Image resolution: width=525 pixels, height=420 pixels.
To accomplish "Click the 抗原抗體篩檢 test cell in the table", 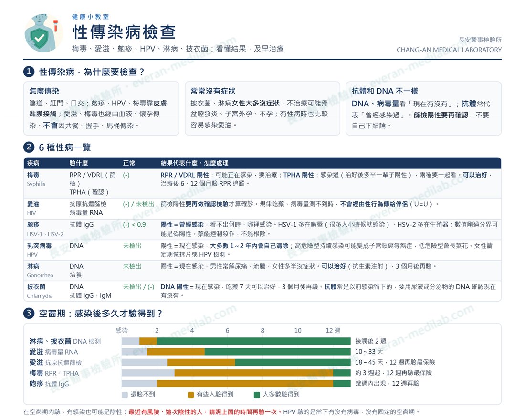I will click(88, 204).
